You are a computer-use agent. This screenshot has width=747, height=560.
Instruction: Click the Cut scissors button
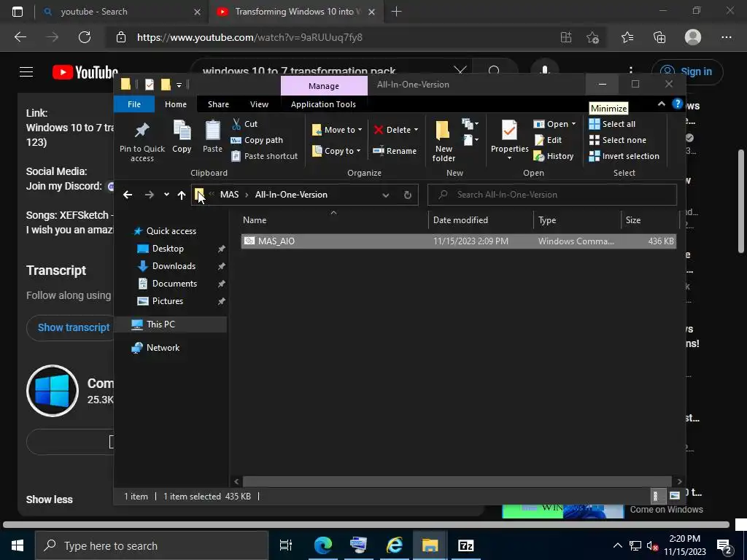pos(244,124)
